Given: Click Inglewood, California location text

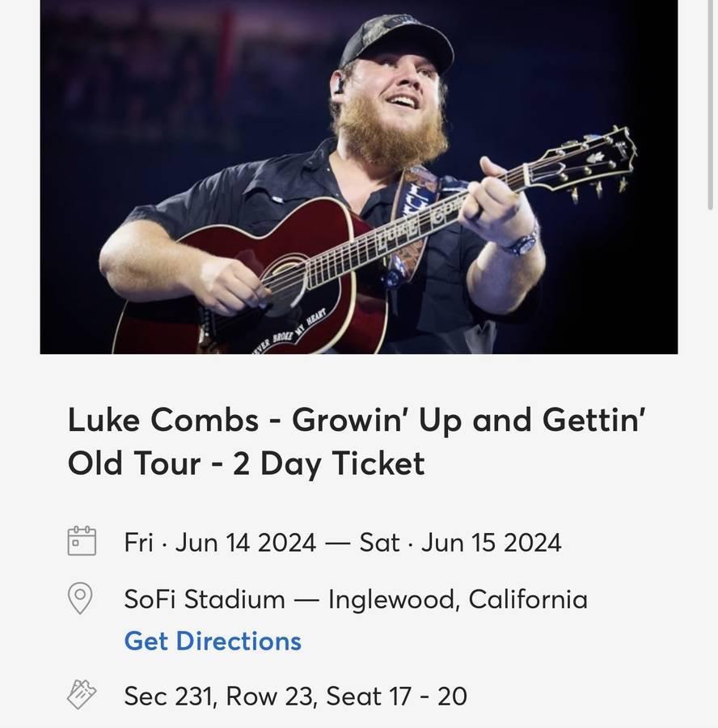Looking at the screenshot, I should pyautogui.click(x=458, y=599).
